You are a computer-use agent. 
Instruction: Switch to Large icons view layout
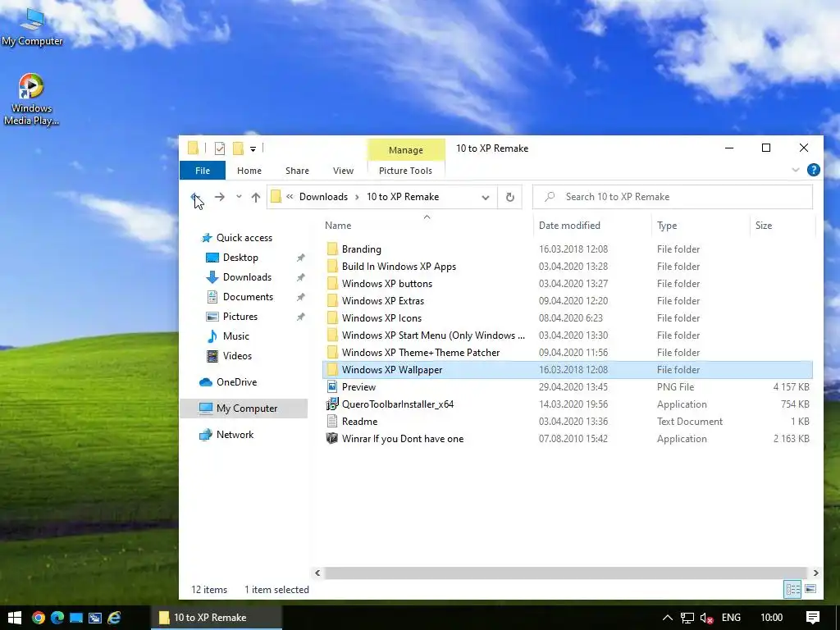coord(810,589)
